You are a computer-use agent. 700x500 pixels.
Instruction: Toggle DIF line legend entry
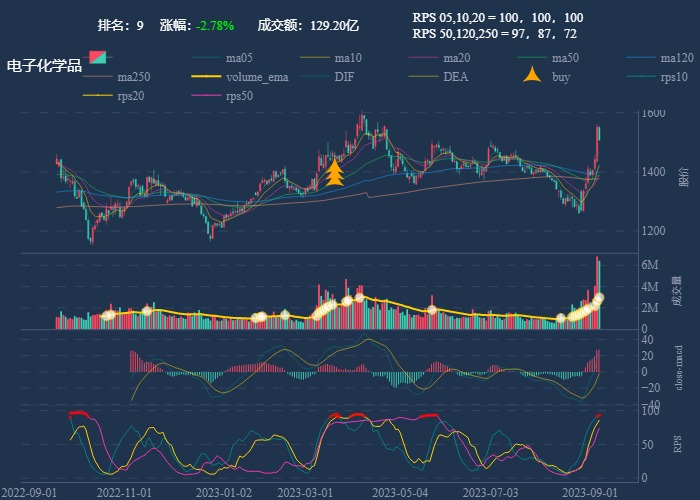(314, 76)
